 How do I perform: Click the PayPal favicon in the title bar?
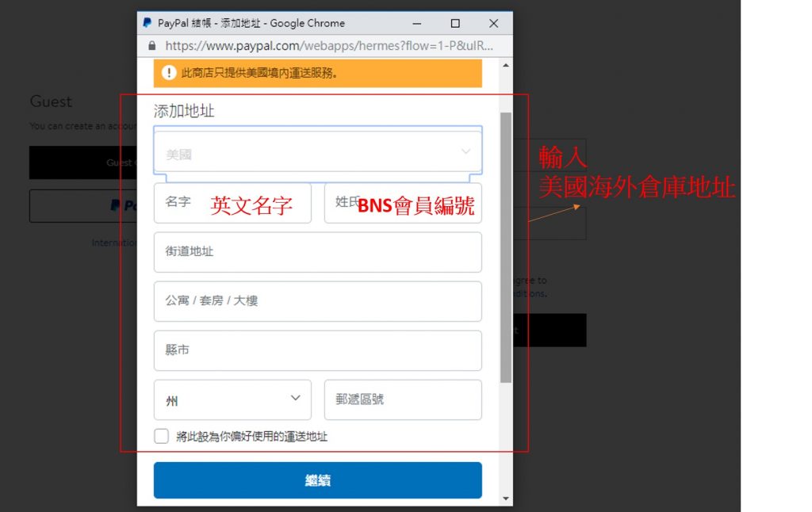point(147,23)
